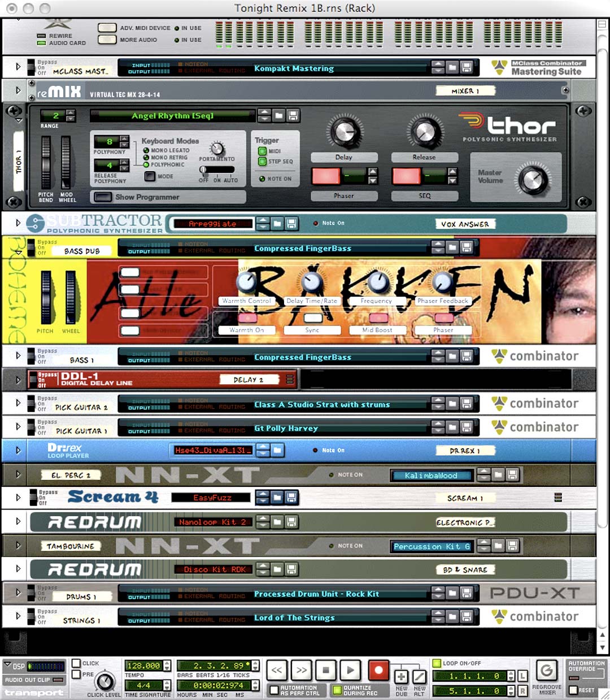Click the Thor Phaser button
610x700 pixels.
pyautogui.click(x=343, y=195)
